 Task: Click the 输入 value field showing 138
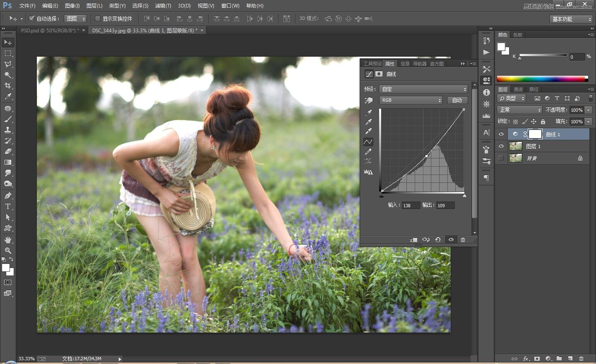(x=411, y=205)
